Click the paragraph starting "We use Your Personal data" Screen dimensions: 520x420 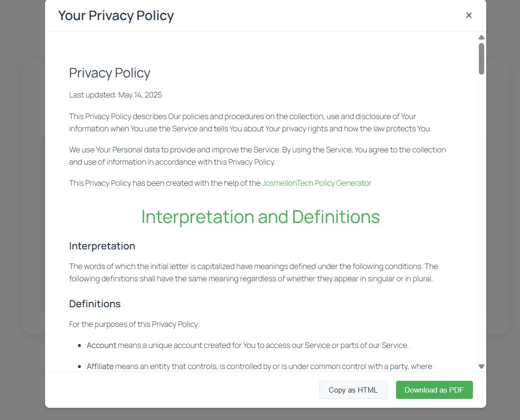[x=257, y=156]
